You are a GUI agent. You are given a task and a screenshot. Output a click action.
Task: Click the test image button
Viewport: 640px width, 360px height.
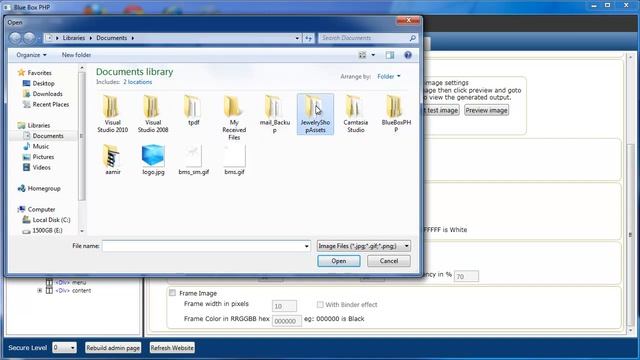tap(441, 110)
